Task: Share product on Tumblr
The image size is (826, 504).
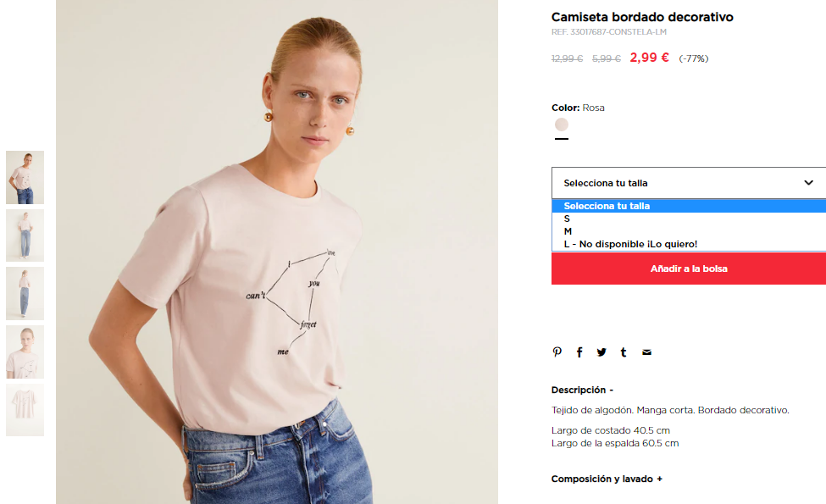Action: coord(624,352)
